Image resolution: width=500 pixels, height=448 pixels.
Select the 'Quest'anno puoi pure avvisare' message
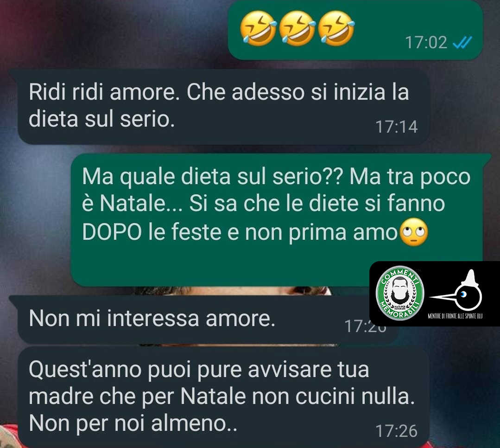(x=223, y=397)
